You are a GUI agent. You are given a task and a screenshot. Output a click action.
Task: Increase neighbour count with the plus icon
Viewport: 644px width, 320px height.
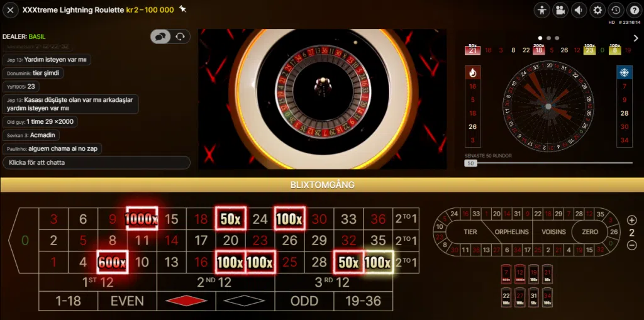(632, 220)
